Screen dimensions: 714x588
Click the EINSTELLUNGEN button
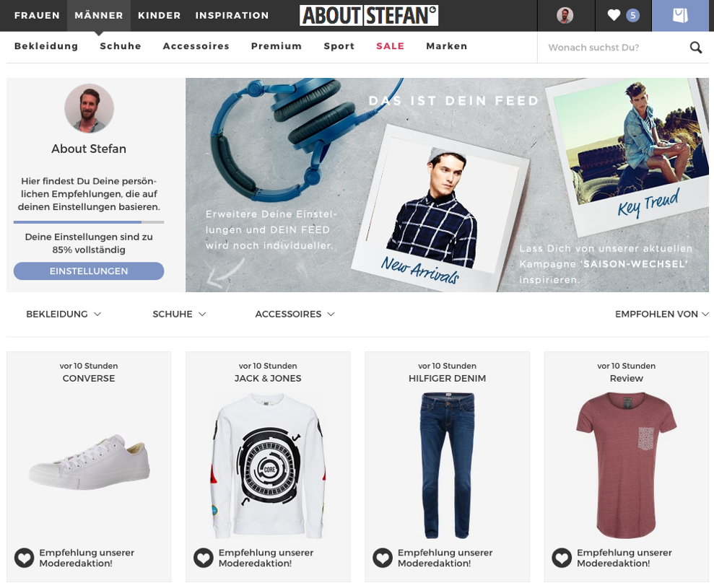point(89,271)
